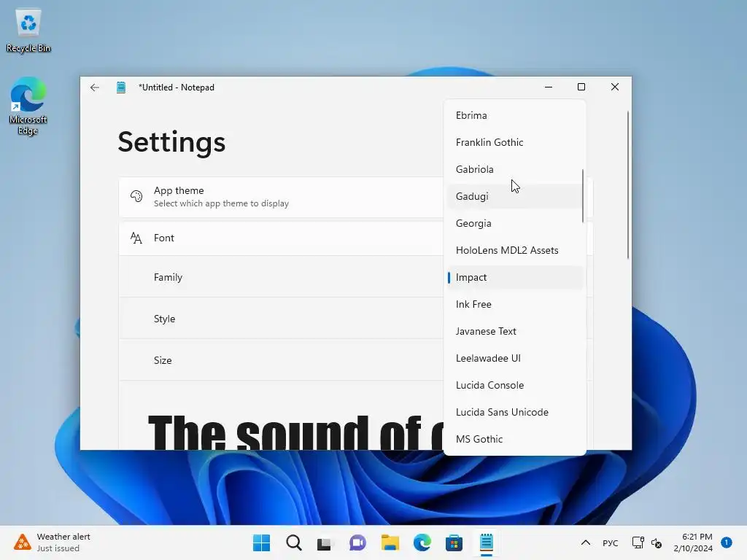Choose HoloLens MDL2 Assets font
Image resolution: width=747 pixels, height=560 pixels.
pos(515,250)
